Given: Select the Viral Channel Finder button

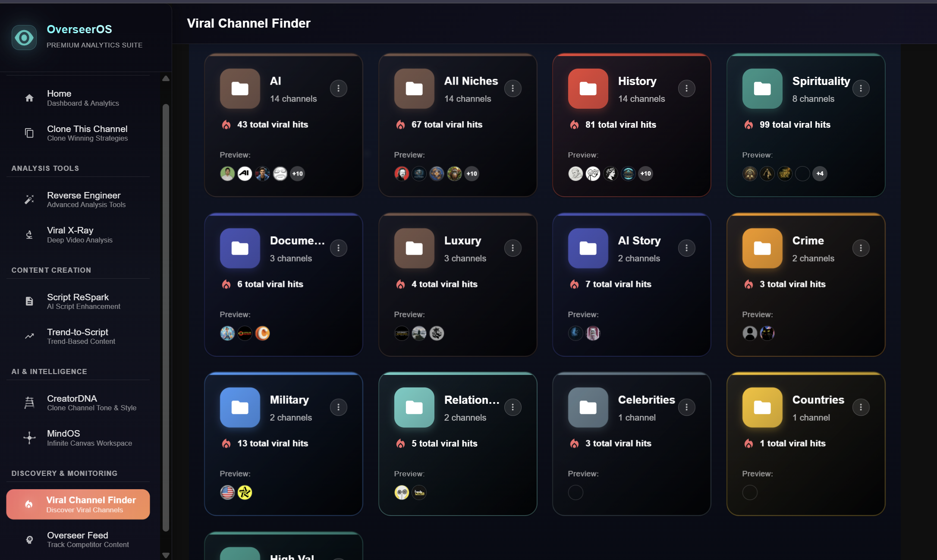Looking at the screenshot, I should pyautogui.click(x=78, y=504).
